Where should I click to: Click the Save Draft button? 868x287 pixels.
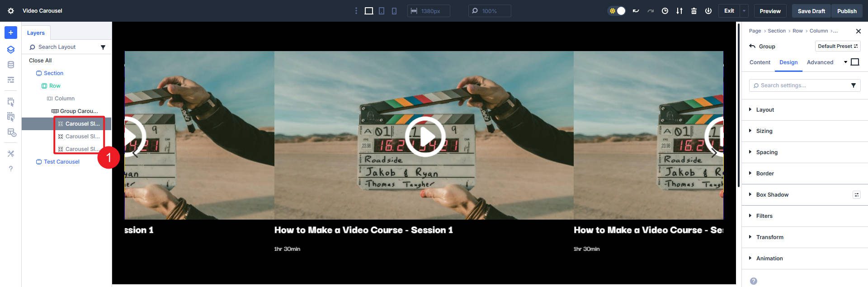tap(811, 11)
